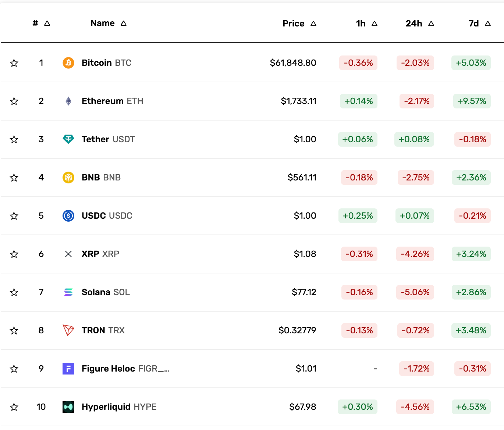Screen dimensions: 504x430
Task: Sort by the 1h change column
Action: click(366, 24)
